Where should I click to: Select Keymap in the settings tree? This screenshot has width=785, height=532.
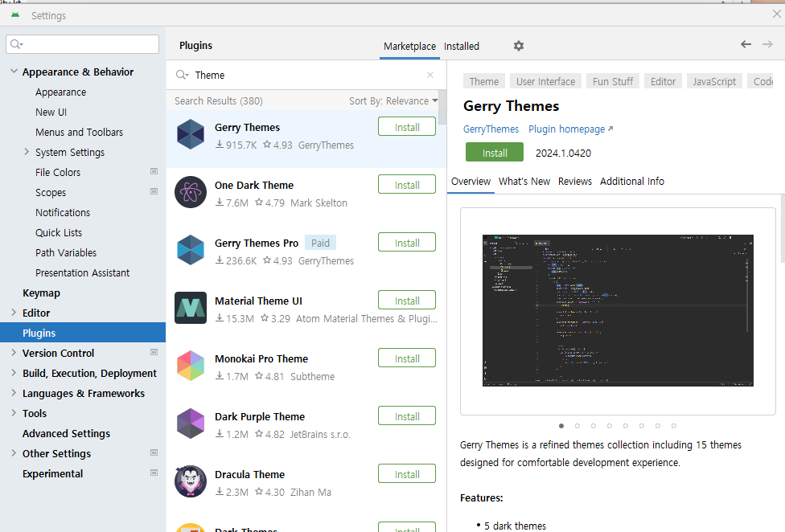41,293
